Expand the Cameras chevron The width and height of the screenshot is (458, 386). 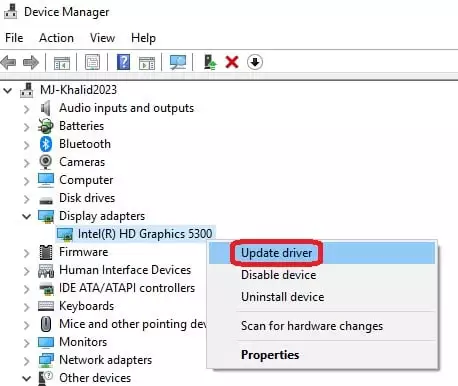coord(27,163)
